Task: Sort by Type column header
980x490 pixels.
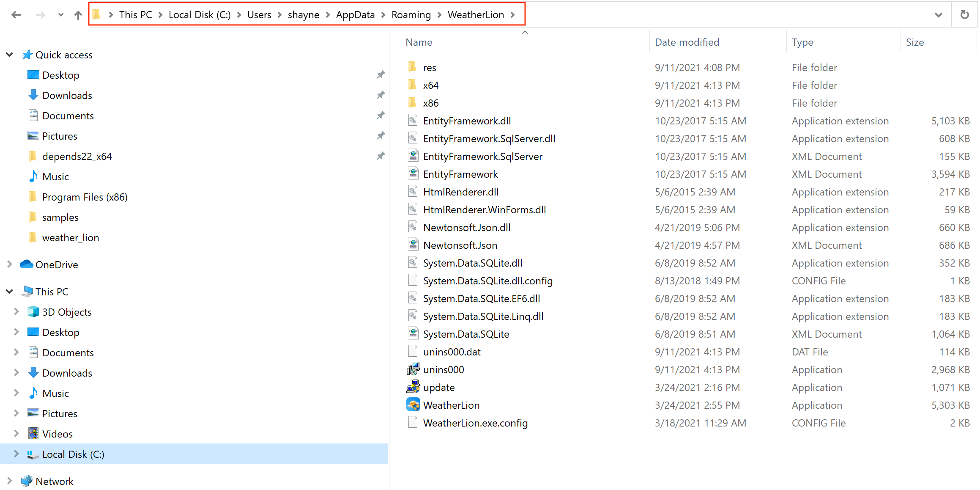Action: pos(802,42)
